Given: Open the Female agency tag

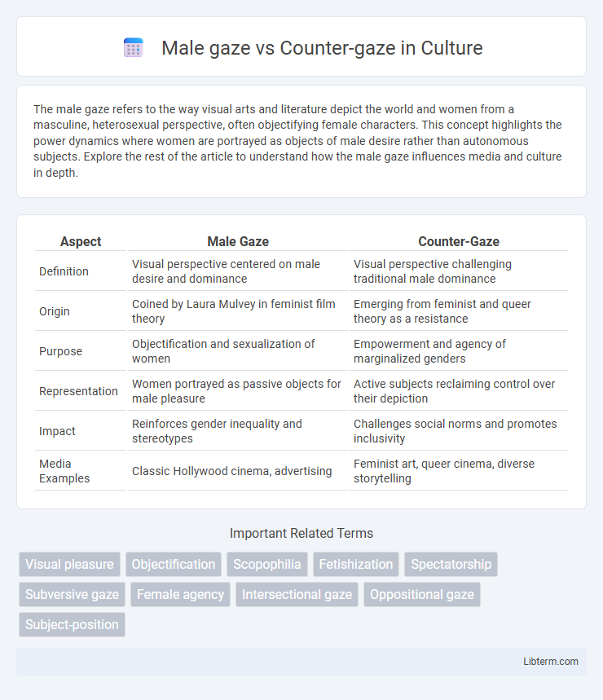Looking at the screenshot, I should coord(180,595).
